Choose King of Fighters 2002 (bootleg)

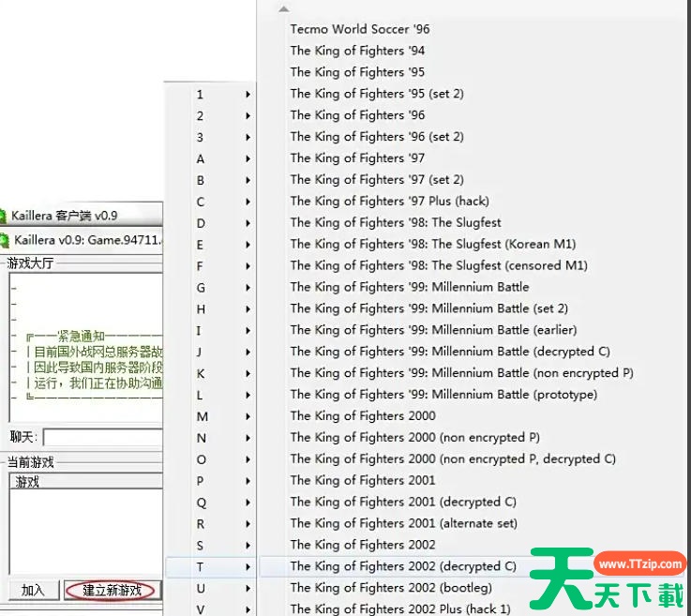391,588
